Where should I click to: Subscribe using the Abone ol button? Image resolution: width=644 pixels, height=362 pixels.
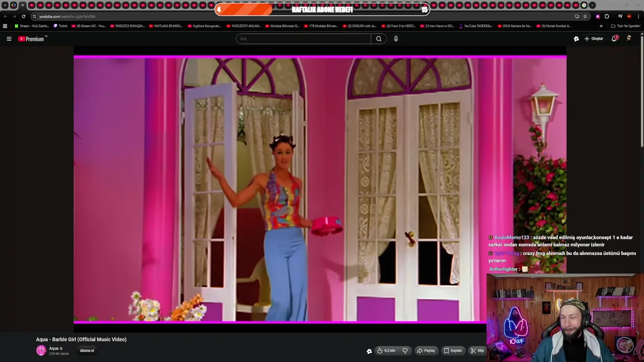pyautogui.click(x=87, y=351)
